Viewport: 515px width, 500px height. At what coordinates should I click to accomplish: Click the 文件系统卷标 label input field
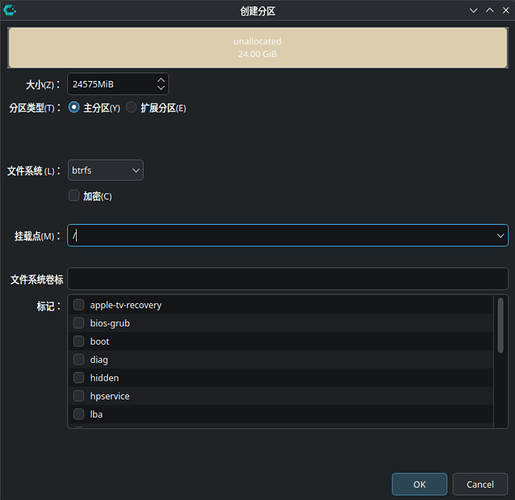(x=288, y=279)
